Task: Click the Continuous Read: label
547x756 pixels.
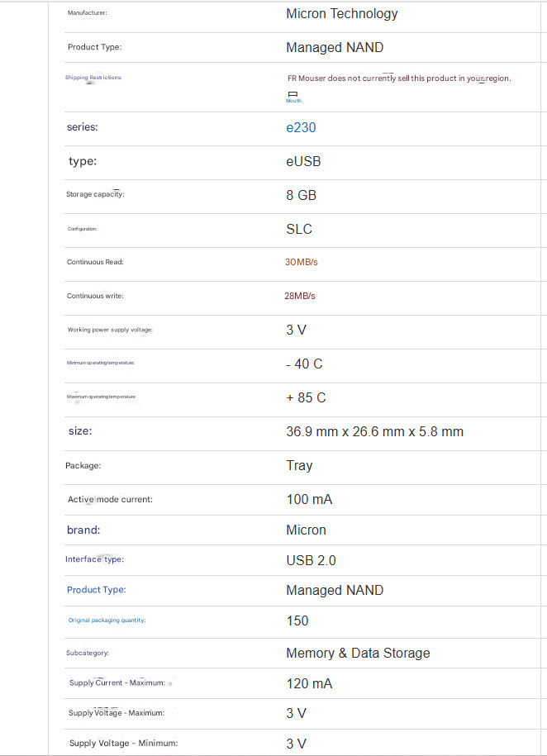Action: pyautogui.click(x=95, y=262)
